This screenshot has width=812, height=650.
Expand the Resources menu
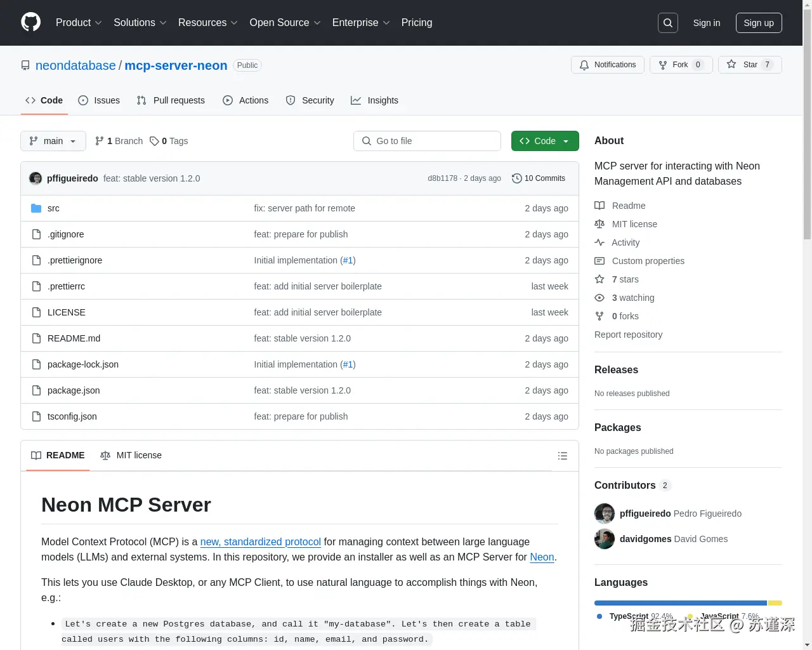[x=207, y=23]
